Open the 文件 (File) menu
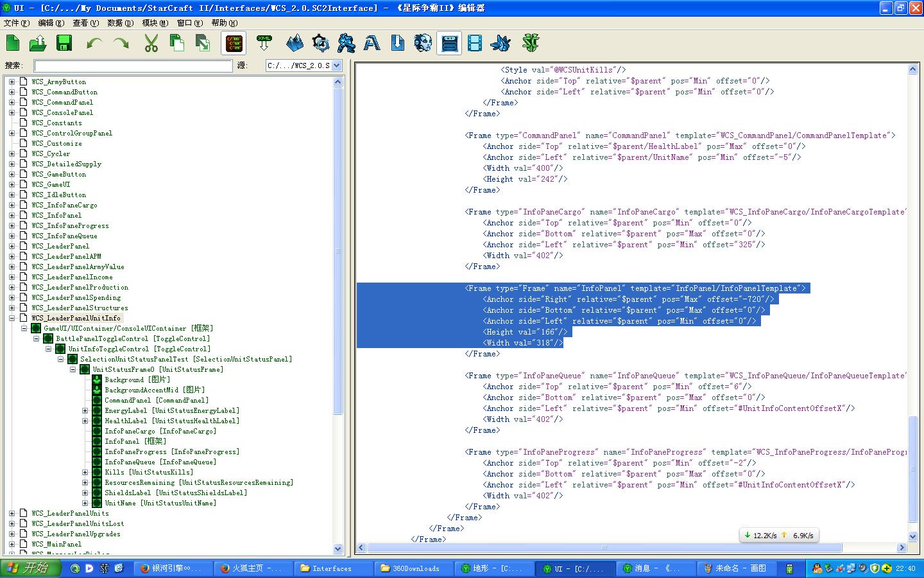The image size is (924, 578). click(16, 22)
